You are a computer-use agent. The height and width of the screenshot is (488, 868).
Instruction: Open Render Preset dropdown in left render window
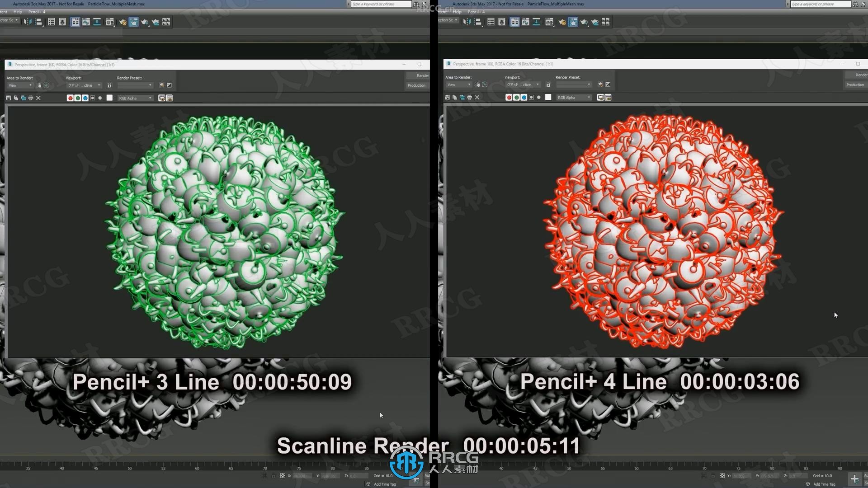click(x=135, y=85)
